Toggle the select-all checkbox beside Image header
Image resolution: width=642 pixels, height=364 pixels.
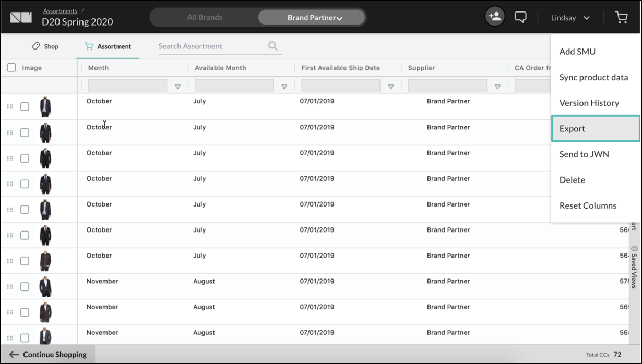(11, 68)
